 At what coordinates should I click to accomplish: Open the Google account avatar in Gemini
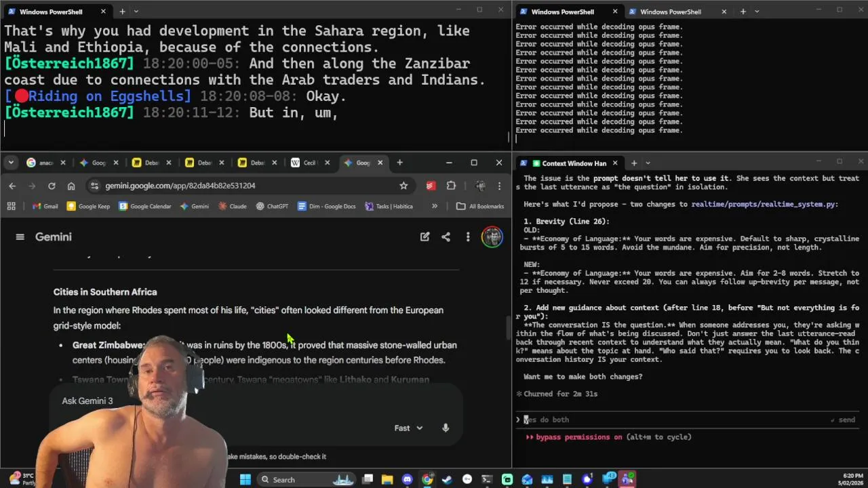[x=492, y=237]
